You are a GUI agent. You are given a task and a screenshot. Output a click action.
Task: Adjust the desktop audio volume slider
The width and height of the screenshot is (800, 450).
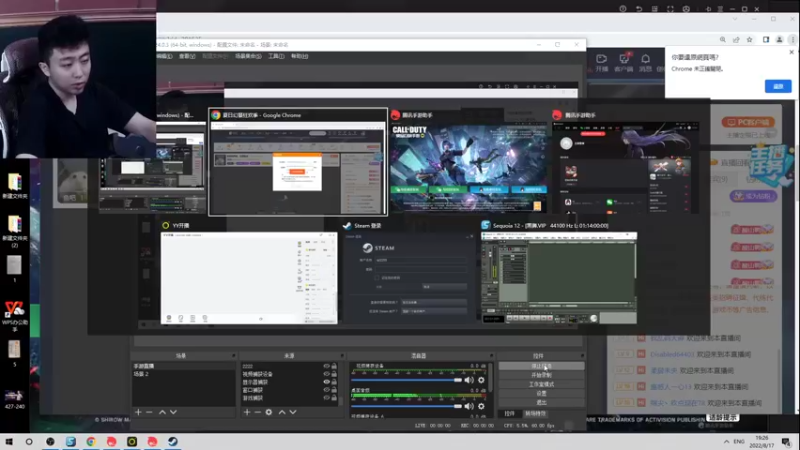(406, 406)
